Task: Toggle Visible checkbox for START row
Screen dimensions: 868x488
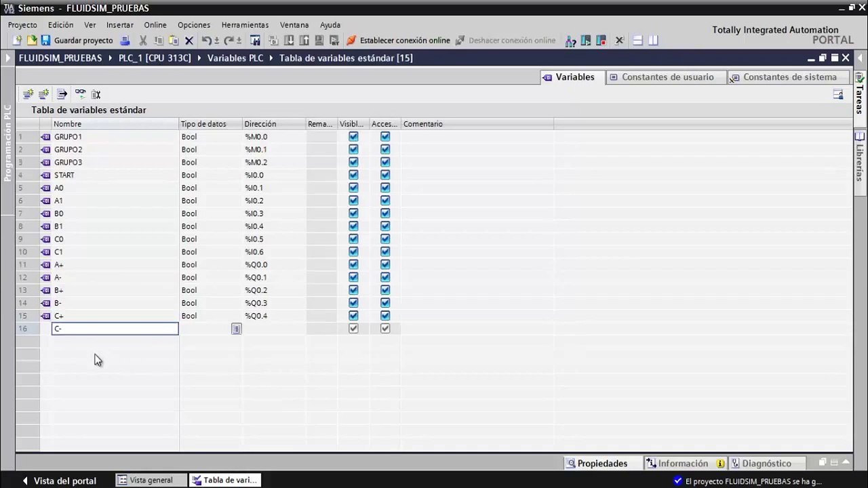Action: tap(353, 175)
